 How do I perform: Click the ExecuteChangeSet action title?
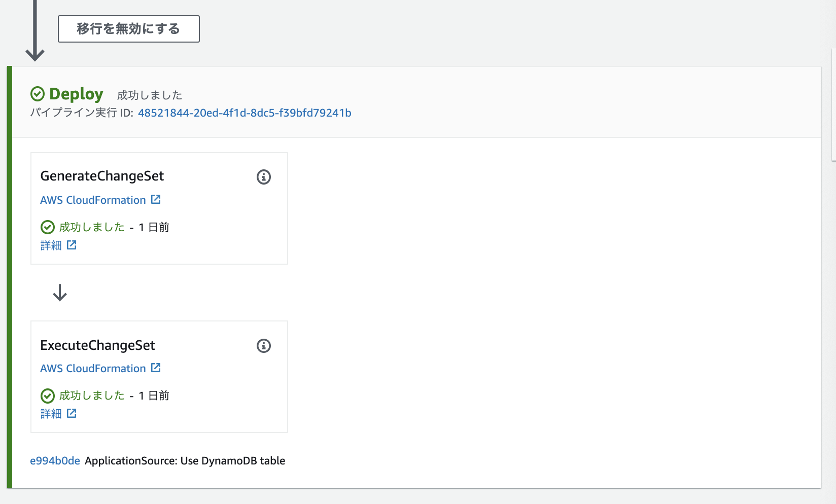(x=97, y=345)
